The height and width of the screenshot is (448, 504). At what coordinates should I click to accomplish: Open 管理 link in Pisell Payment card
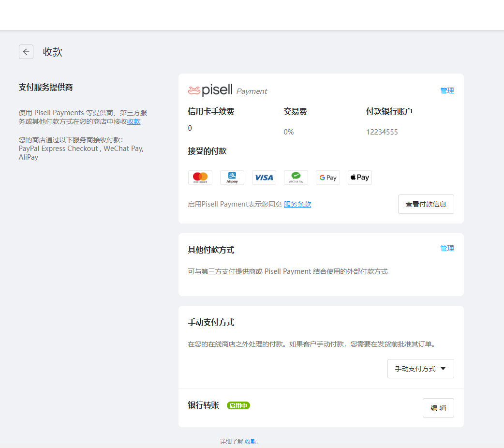pos(447,90)
